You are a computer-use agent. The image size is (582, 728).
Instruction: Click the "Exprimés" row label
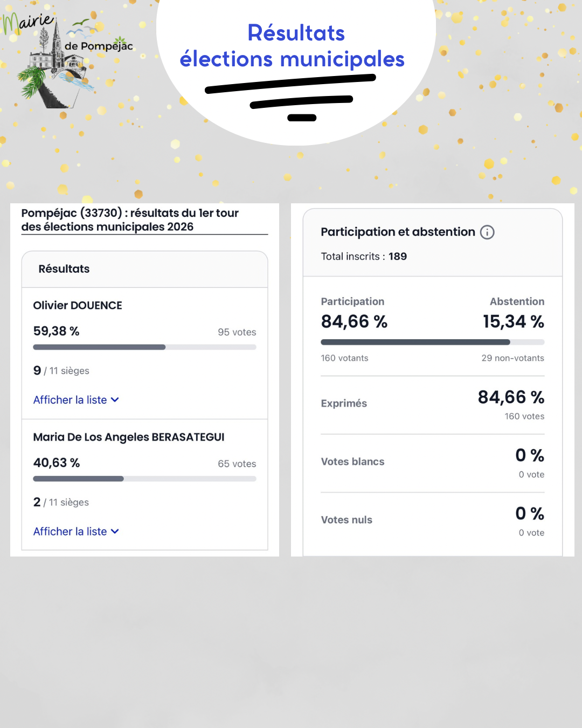click(344, 403)
